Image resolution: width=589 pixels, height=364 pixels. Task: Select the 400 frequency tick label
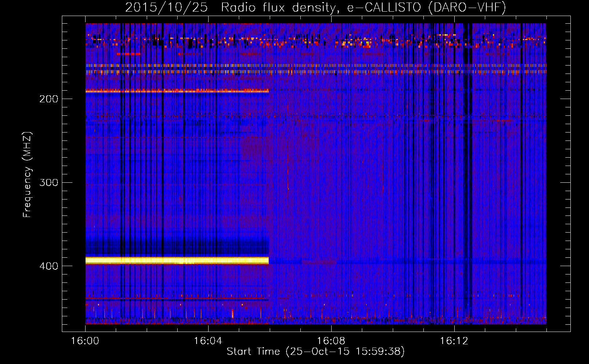click(x=49, y=266)
